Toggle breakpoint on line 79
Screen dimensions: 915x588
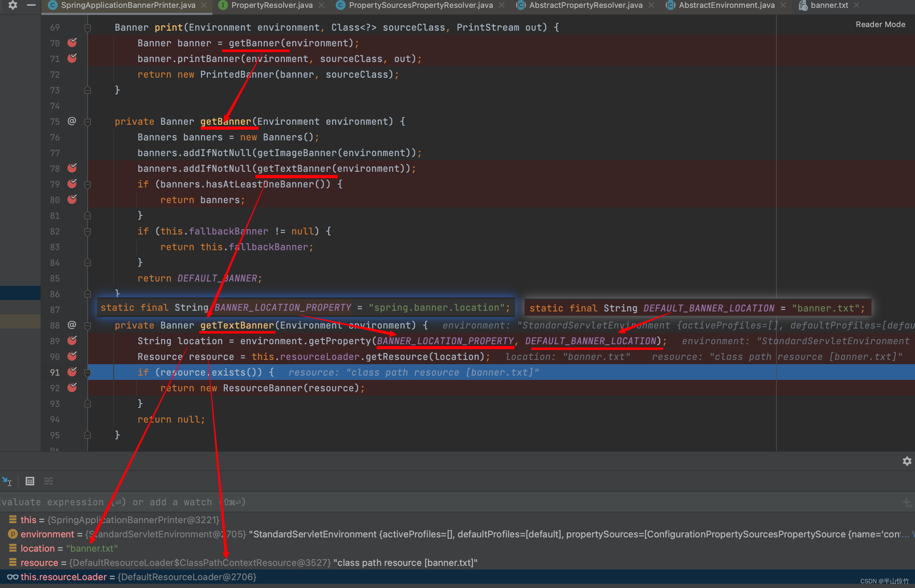click(72, 184)
